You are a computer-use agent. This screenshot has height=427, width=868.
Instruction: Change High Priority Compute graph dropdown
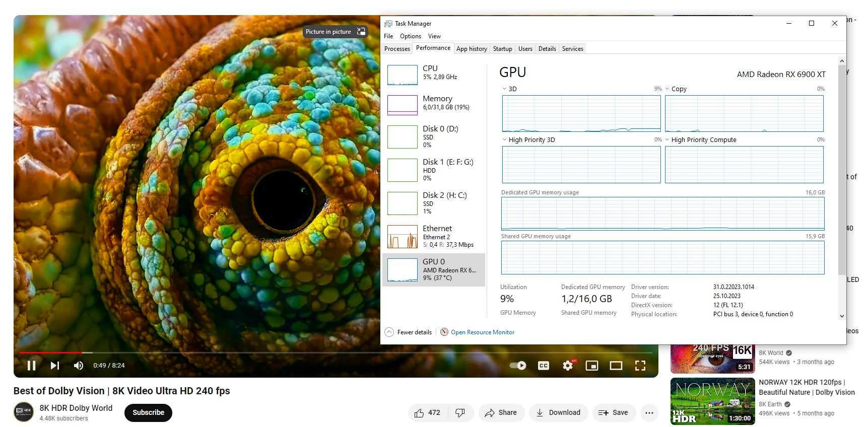tap(667, 140)
